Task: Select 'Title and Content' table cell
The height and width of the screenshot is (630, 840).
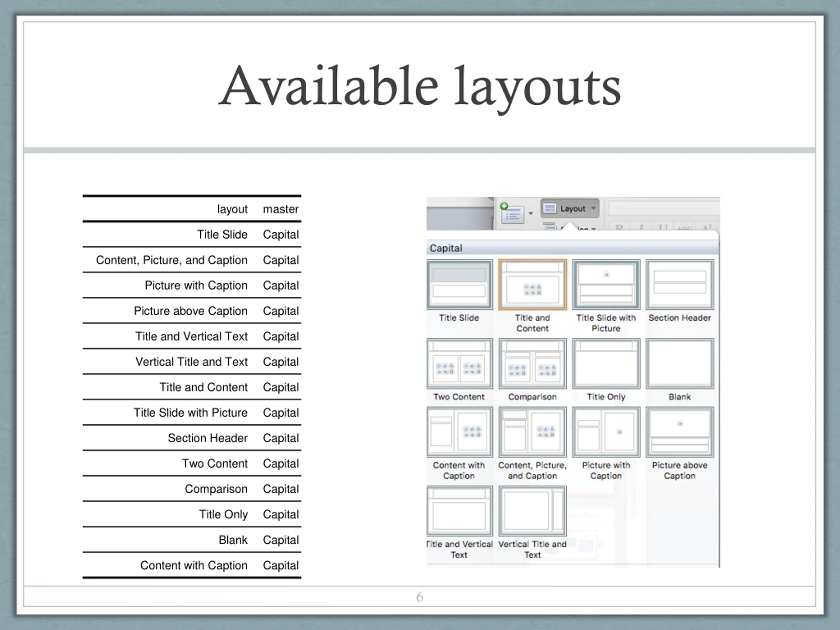Action: [203, 387]
